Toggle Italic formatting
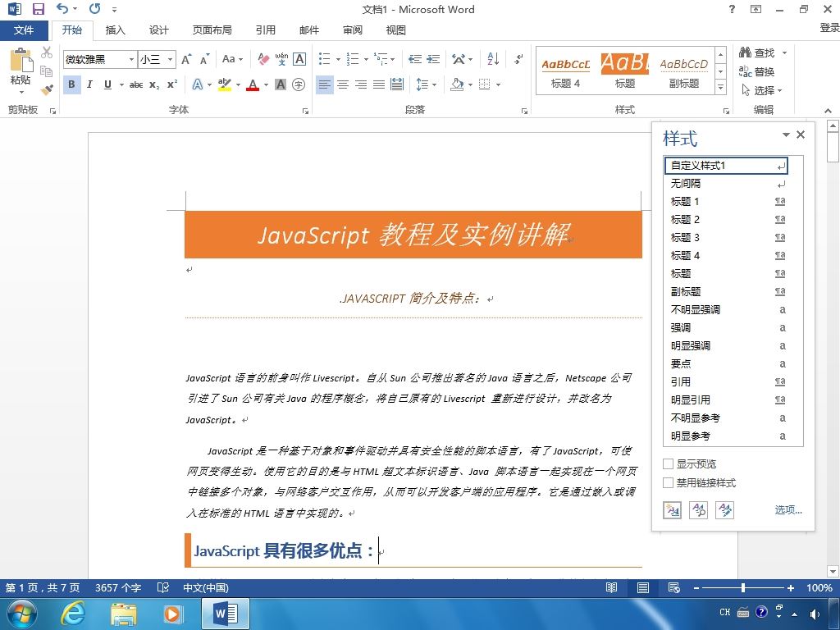The height and width of the screenshot is (630, 840). (89, 84)
